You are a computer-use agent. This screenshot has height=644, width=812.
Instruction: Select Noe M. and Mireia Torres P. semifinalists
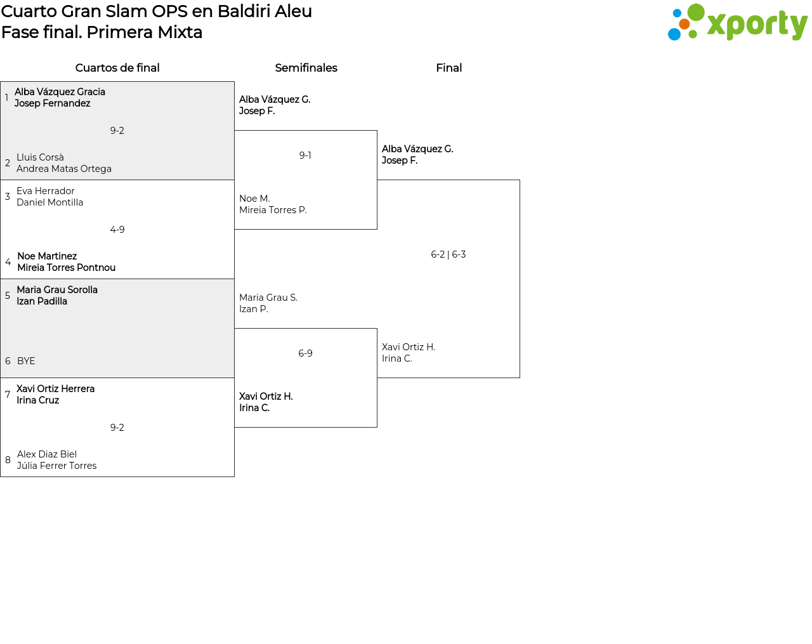pyautogui.click(x=273, y=204)
